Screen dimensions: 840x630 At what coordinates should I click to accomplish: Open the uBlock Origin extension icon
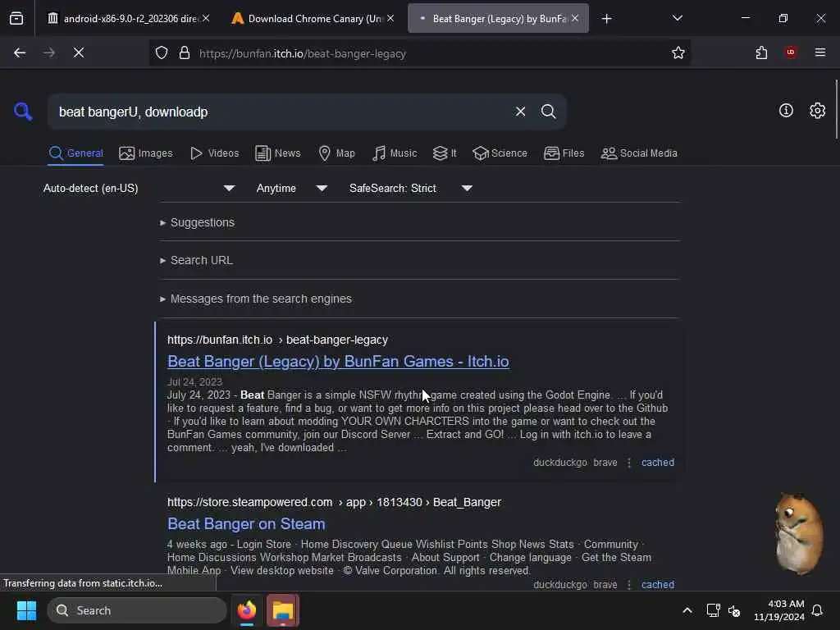pos(790,52)
